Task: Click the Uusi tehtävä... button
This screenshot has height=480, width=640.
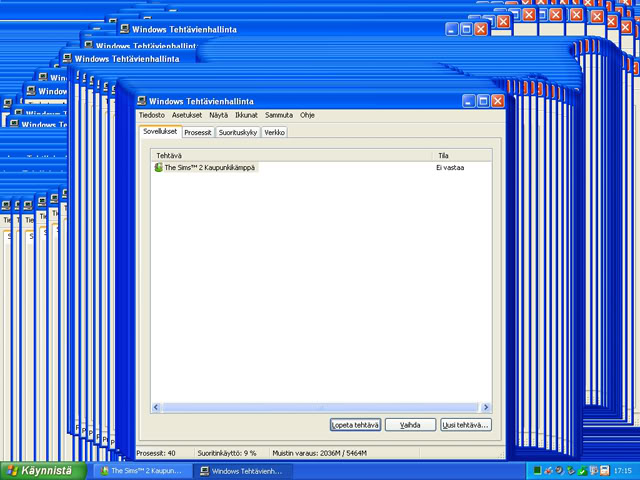Action: click(x=466, y=425)
